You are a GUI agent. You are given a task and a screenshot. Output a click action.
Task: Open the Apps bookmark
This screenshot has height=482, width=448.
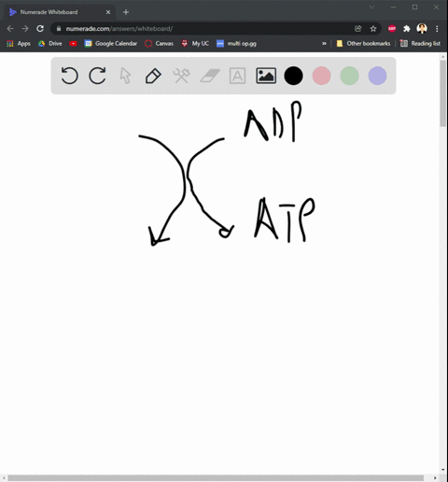[x=19, y=44]
